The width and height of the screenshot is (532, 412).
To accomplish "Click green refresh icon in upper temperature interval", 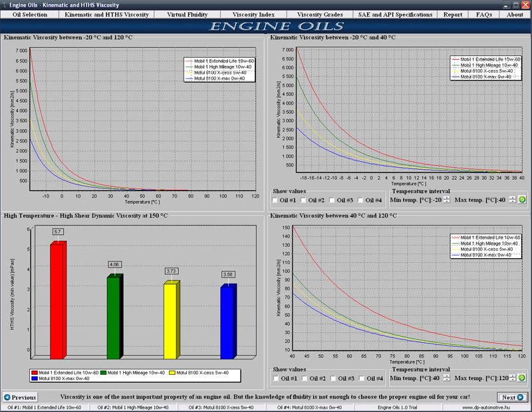I will pyautogui.click(x=522, y=200).
